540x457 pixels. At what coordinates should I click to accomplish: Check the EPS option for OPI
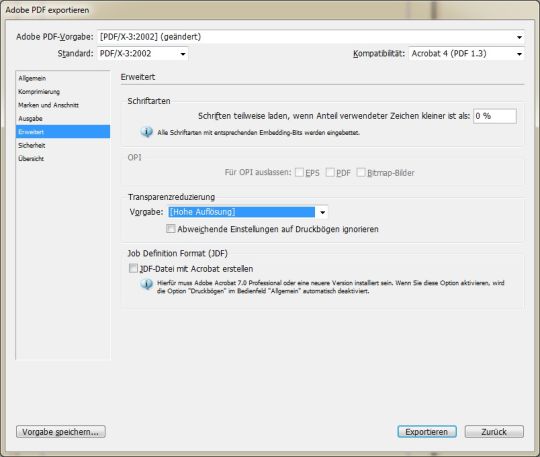pos(300,172)
